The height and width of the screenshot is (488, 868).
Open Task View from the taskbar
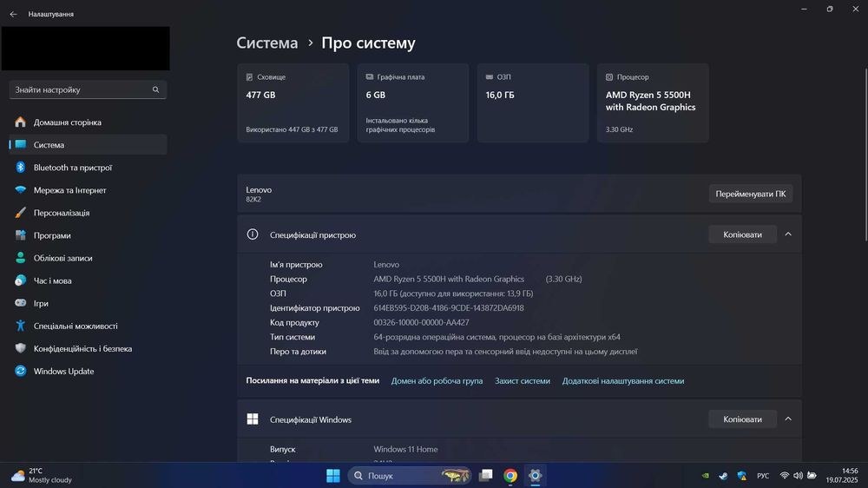[485, 475]
